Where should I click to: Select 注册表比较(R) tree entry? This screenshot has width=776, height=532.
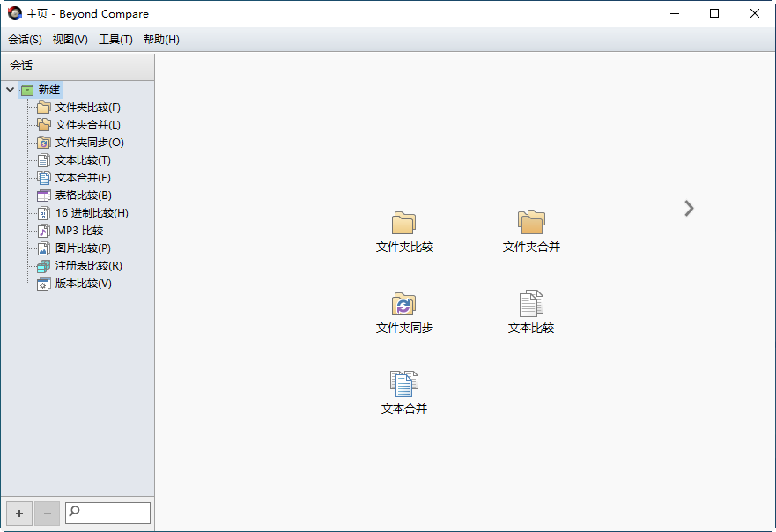point(89,266)
